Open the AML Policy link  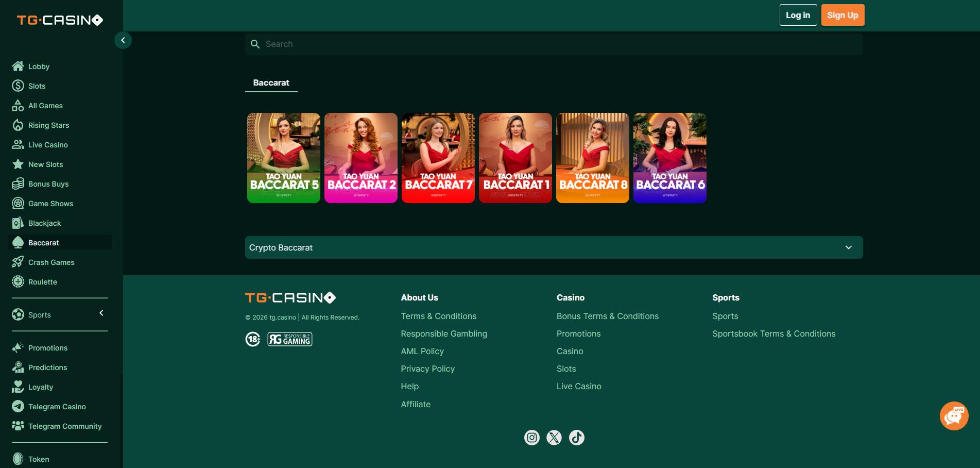(422, 351)
